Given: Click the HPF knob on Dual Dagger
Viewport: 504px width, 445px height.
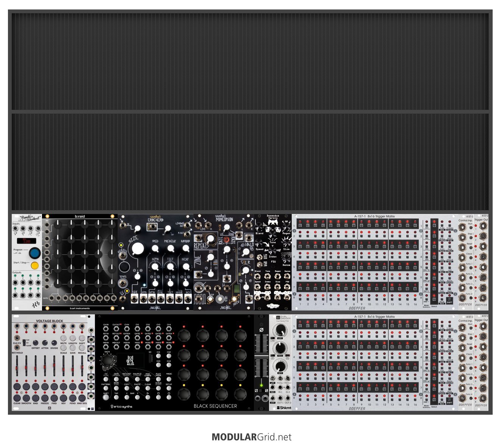Looking at the screenshot, I should (280, 366).
